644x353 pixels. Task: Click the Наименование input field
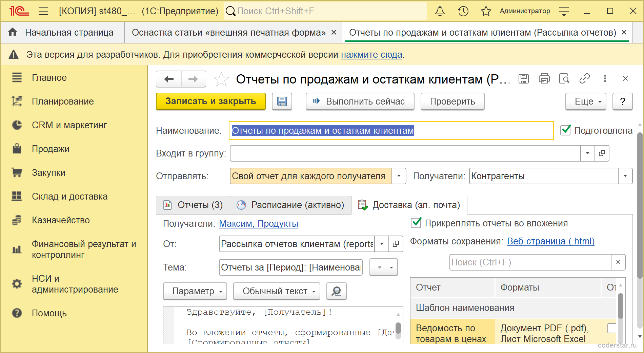[x=391, y=130]
